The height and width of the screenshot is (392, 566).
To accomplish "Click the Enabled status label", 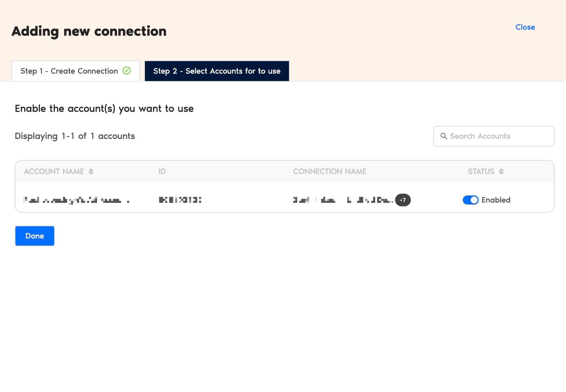I will [x=496, y=200].
